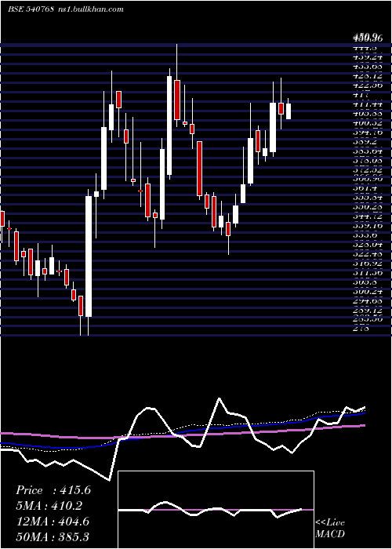Click the 361.4 price axis label

(367, 188)
